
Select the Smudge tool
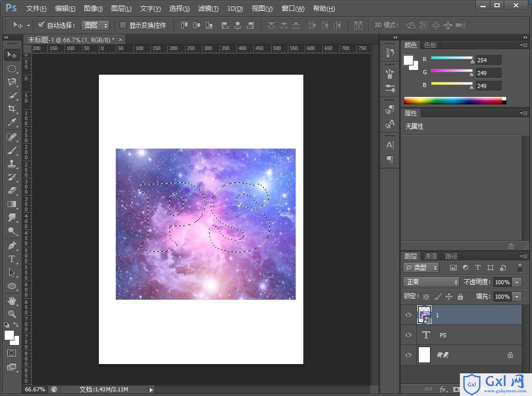[11, 217]
